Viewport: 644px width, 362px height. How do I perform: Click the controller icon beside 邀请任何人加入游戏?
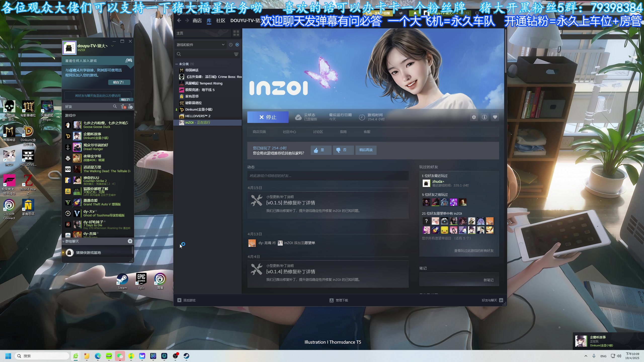point(129,61)
